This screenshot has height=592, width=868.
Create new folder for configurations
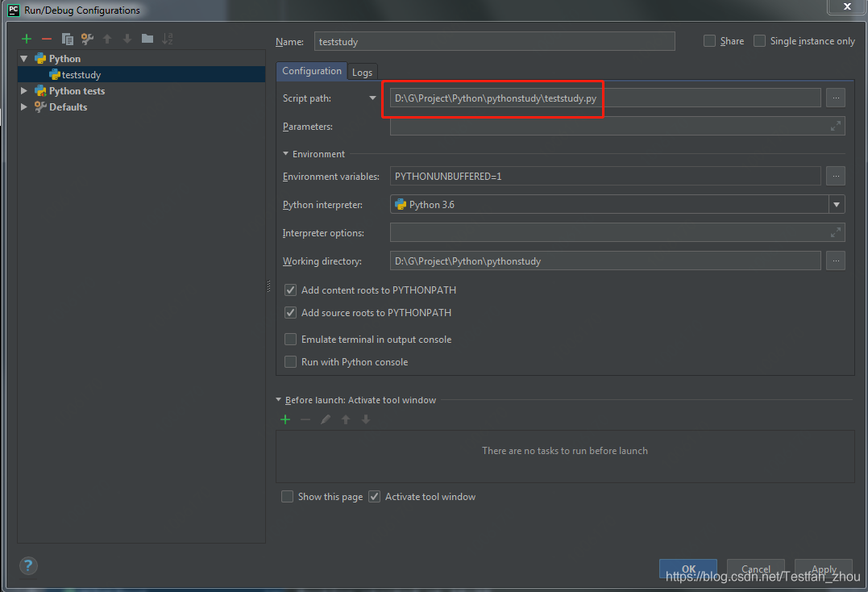[x=147, y=39]
